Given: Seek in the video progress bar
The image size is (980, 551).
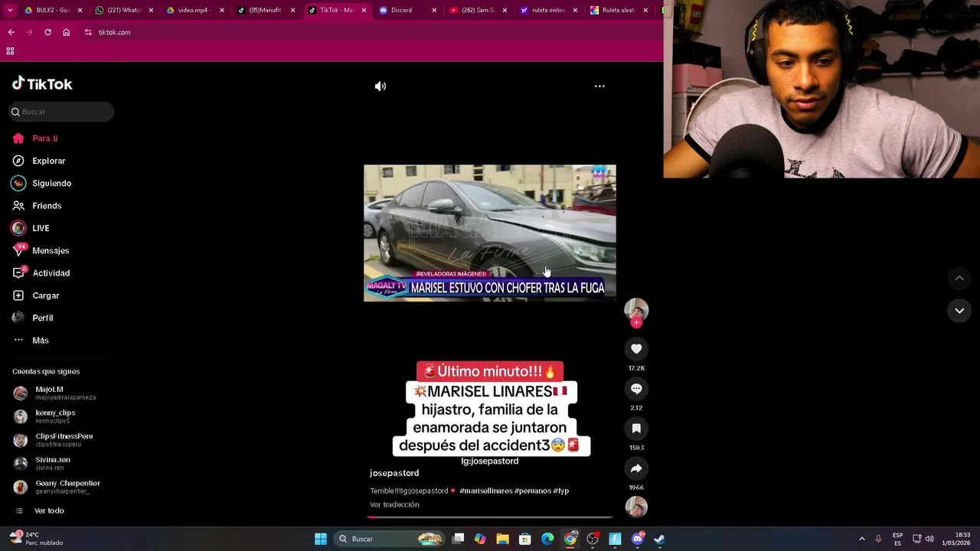Looking at the screenshot, I should [x=490, y=517].
